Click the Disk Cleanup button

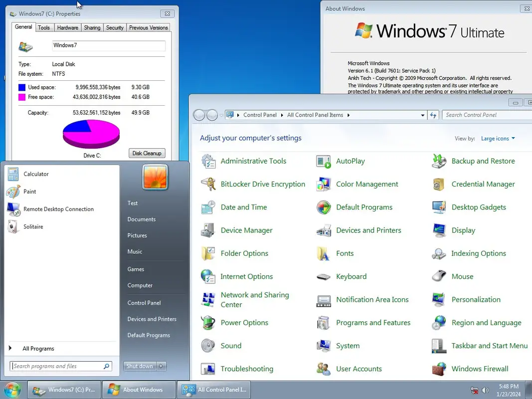[147, 153]
